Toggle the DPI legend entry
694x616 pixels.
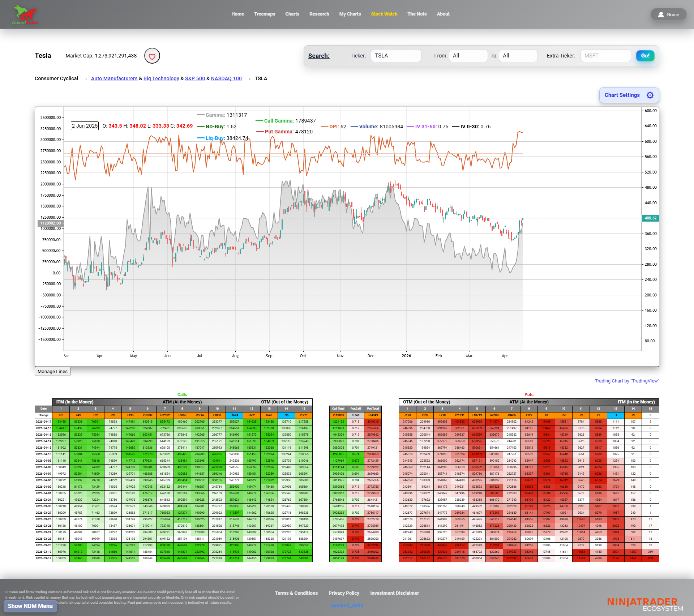pyautogui.click(x=333, y=127)
